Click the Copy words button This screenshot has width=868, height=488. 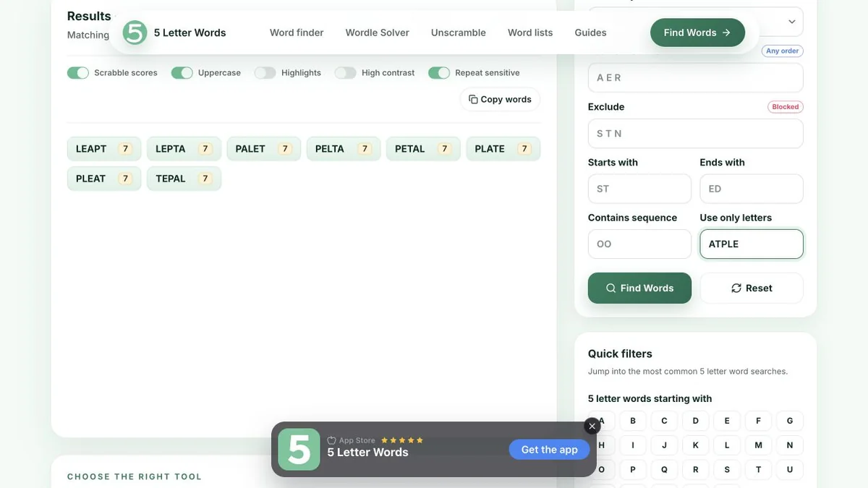click(x=501, y=99)
